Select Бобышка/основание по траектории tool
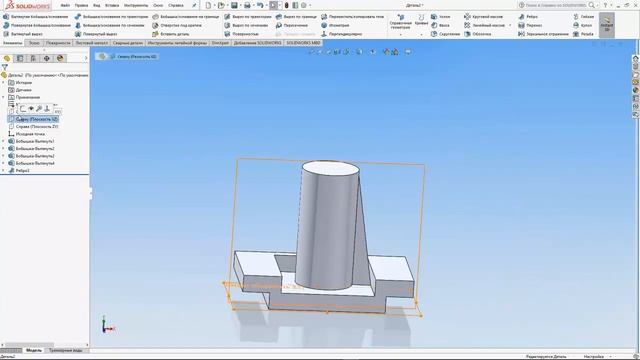Image resolution: width=640 pixels, height=360 pixels. pyautogui.click(x=111, y=17)
